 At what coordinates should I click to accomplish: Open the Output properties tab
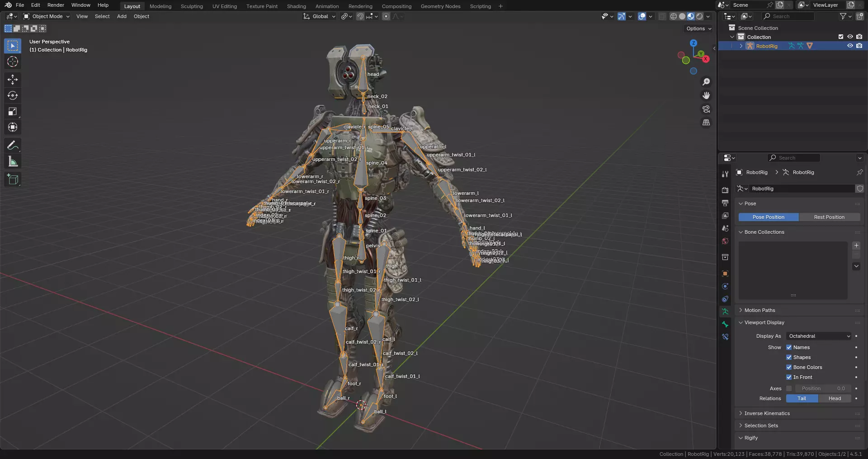(725, 203)
